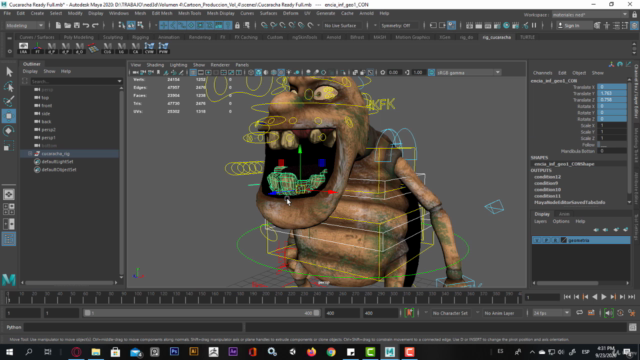The width and height of the screenshot is (640, 360).
Task: Select the arrow Select tool
Action: [x=9, y=72]
